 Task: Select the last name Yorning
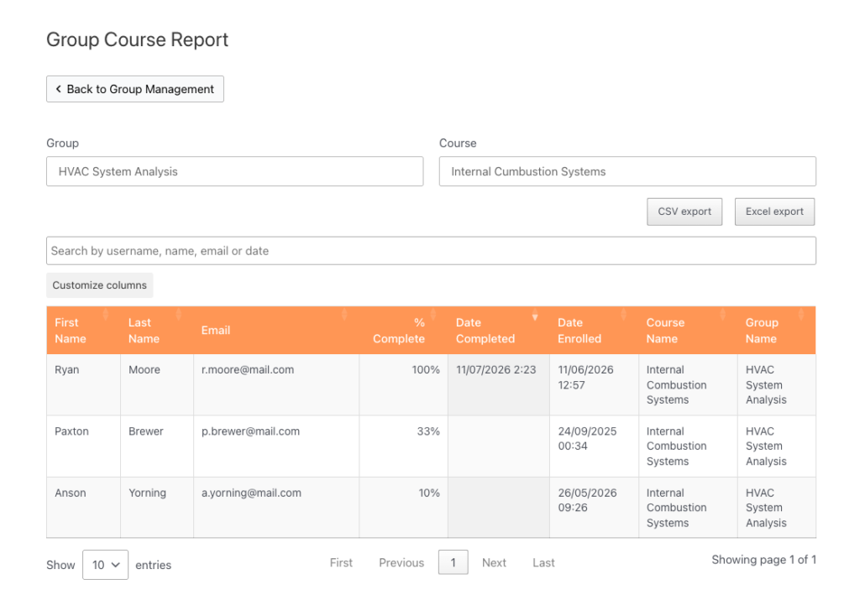click(147, 493)
